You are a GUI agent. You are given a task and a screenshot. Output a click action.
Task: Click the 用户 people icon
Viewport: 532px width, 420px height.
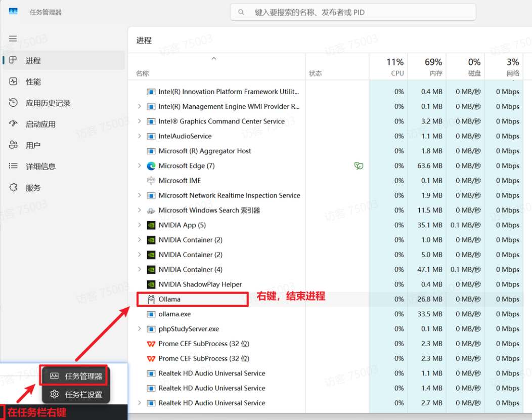click(13, 145)
